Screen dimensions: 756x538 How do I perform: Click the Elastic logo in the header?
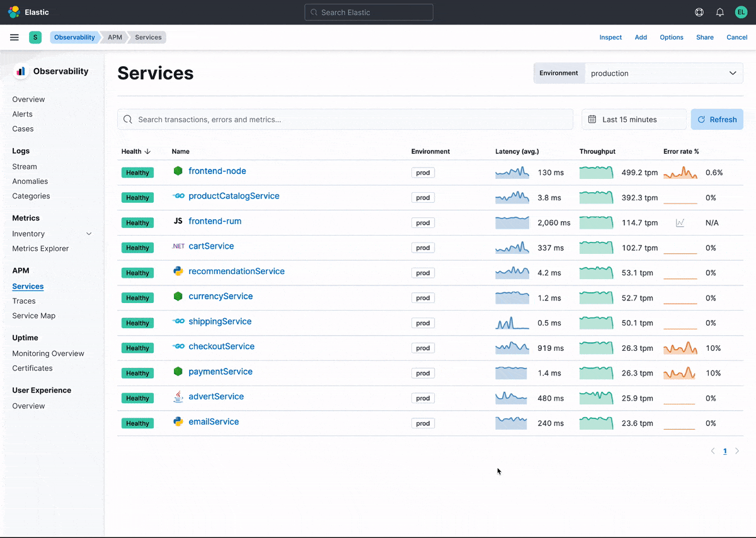pyautogui.click(x=14, y=12)
